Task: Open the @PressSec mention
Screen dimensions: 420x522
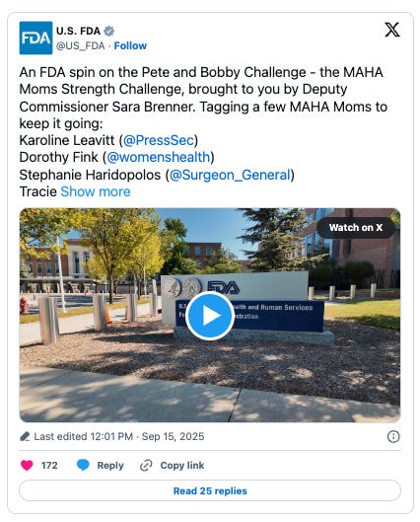Action: point(159,140)
